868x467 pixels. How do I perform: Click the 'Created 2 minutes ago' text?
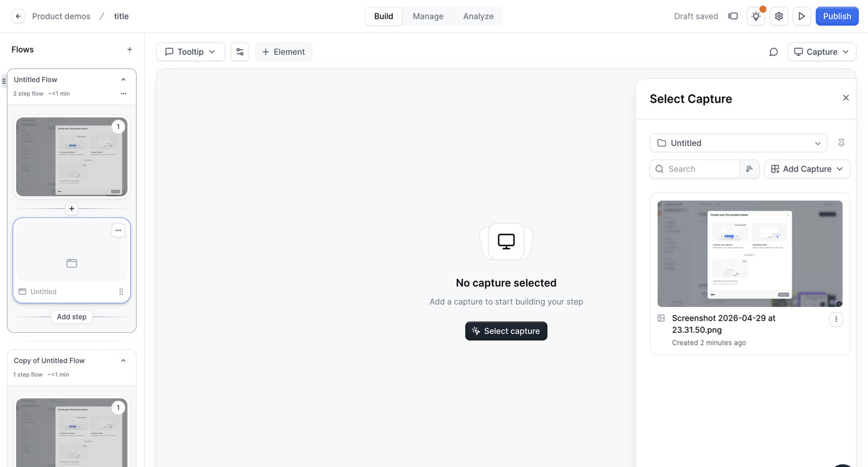709,343
